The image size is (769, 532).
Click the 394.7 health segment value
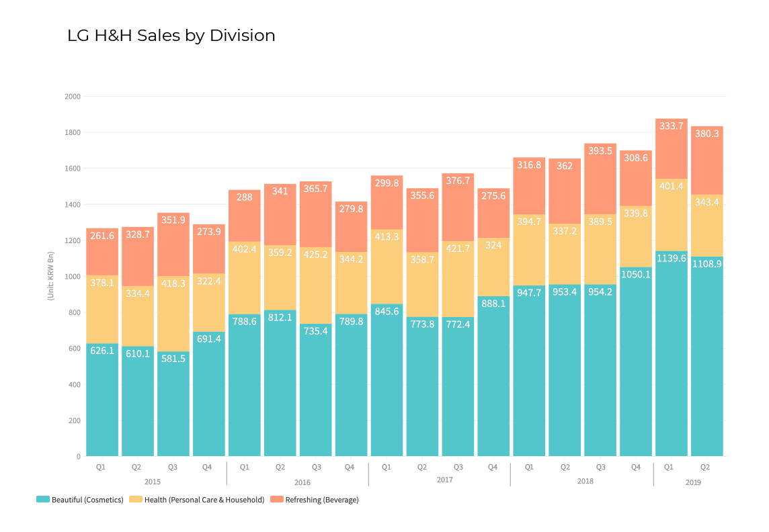click(x=529, y=222)
